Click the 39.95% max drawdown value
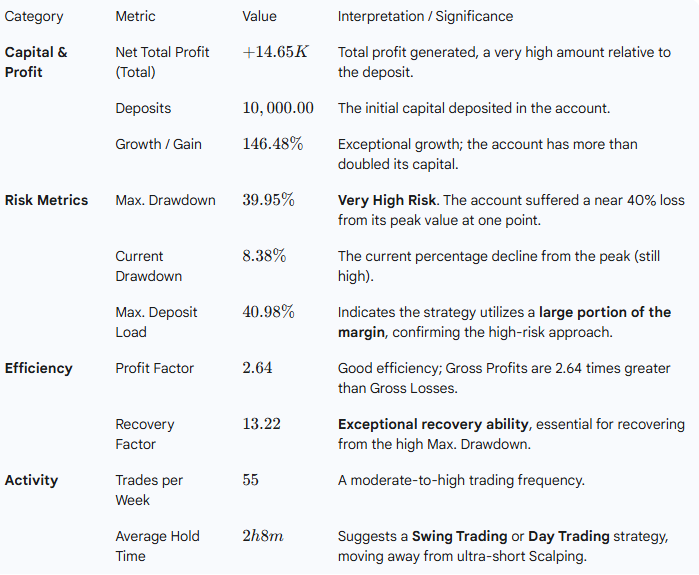The width and height of the screenshot is (699, 575). [x=268, y=200]
